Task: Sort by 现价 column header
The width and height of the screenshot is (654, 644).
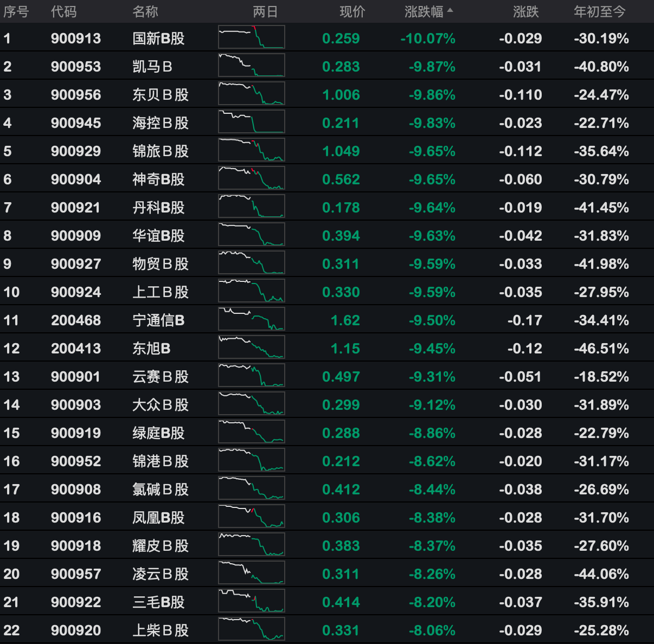Action: click(x=352, y=11)
